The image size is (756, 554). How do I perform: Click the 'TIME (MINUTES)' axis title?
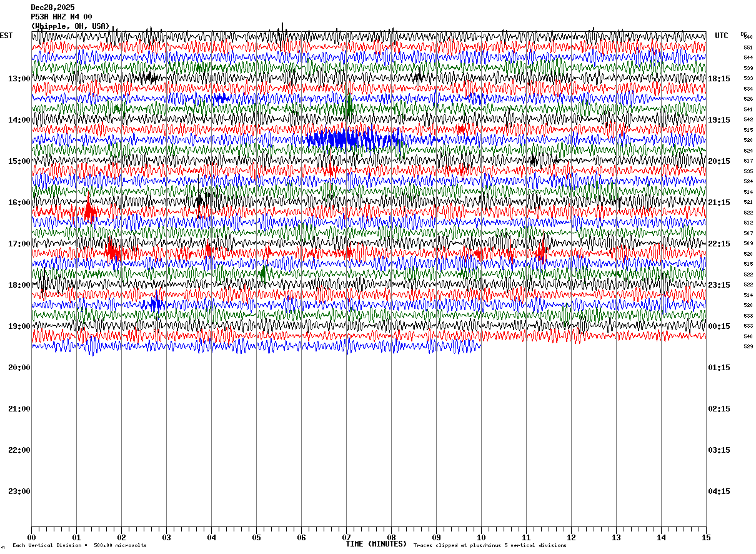[x=376, y=544]
